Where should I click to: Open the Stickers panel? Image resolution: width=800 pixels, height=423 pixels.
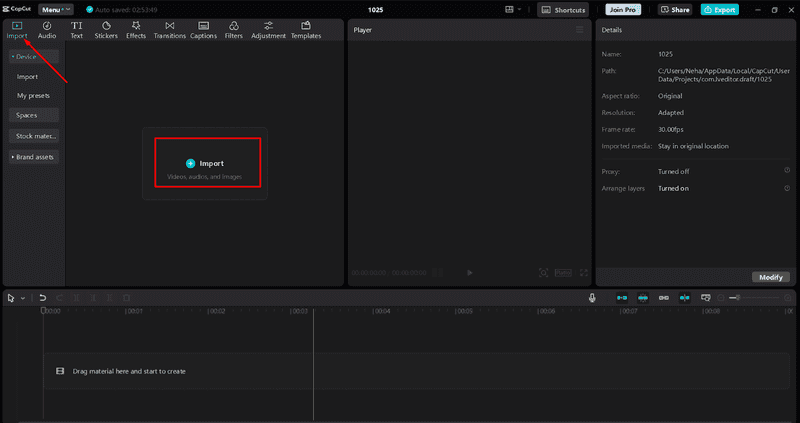coord(106,30)
